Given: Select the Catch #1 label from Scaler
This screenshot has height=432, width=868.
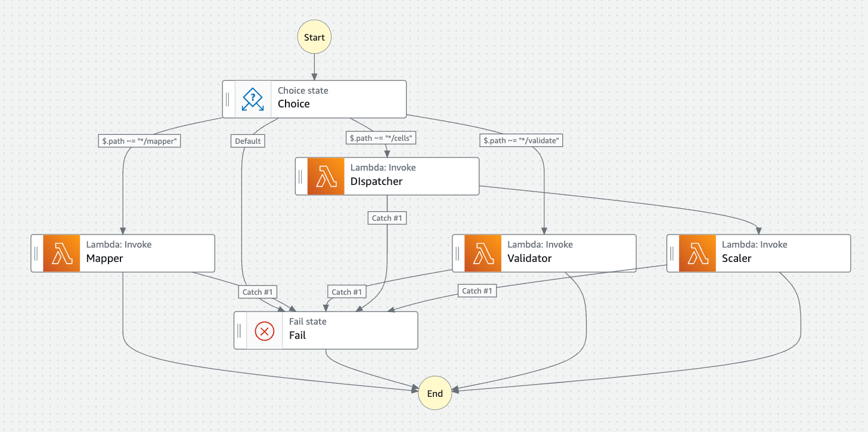Looking at the screenshot, I should click(x=477, y=291).
